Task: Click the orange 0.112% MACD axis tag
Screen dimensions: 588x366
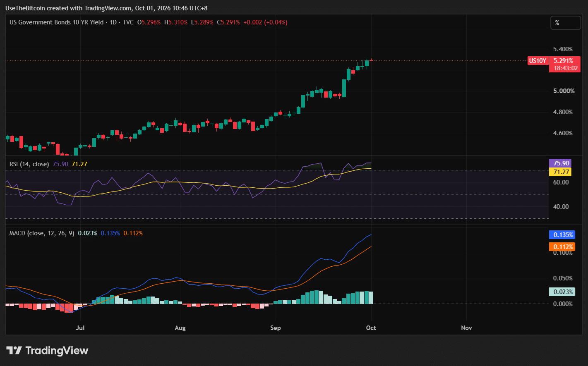Action: point(562,247)
